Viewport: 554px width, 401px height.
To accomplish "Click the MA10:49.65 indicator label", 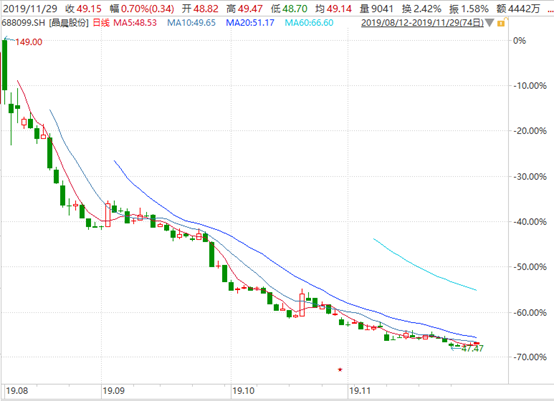I will click(x=191, y=23).
